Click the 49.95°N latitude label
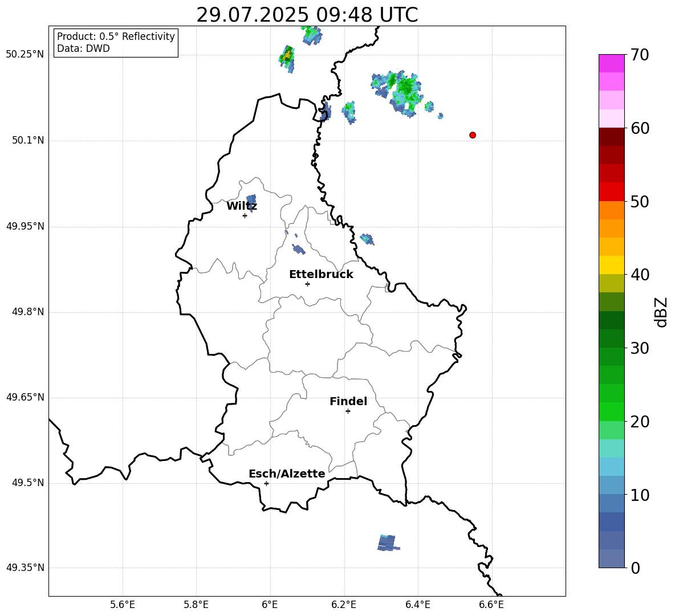Image resolution: width=675 pixels, height=616 pixels. 25,226
